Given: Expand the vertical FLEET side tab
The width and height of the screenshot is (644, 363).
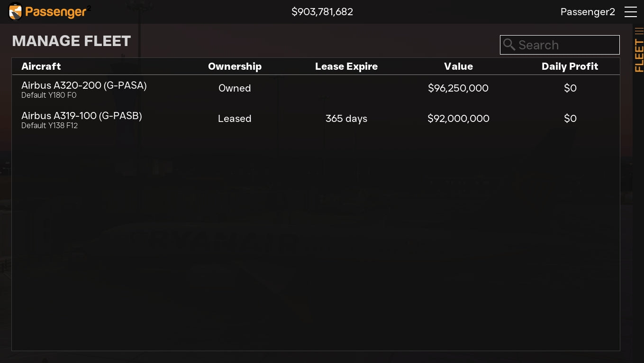Looking at the screenshot, I should click(639, 56).
